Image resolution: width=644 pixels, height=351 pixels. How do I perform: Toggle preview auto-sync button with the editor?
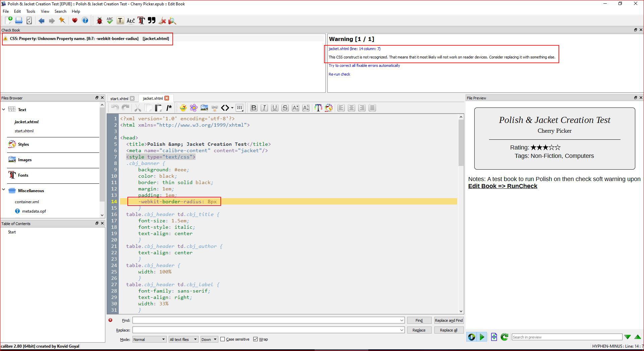point(471,337)
